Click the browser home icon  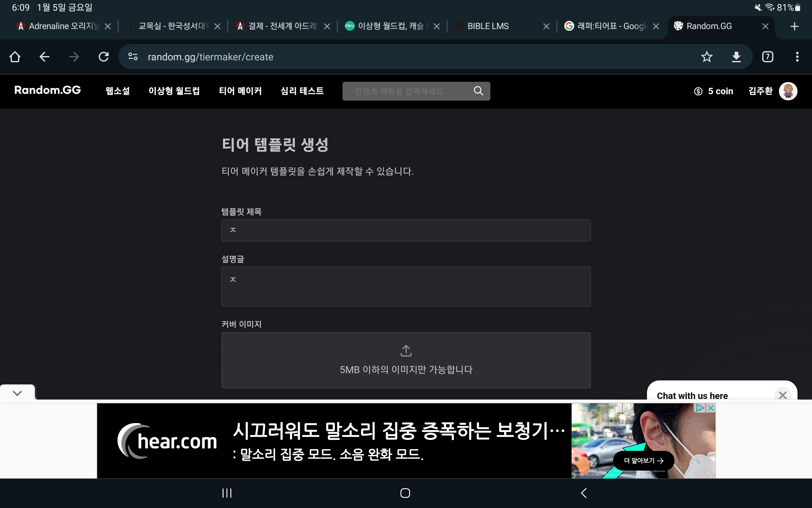pyautogui.click(x=15, y=57)
